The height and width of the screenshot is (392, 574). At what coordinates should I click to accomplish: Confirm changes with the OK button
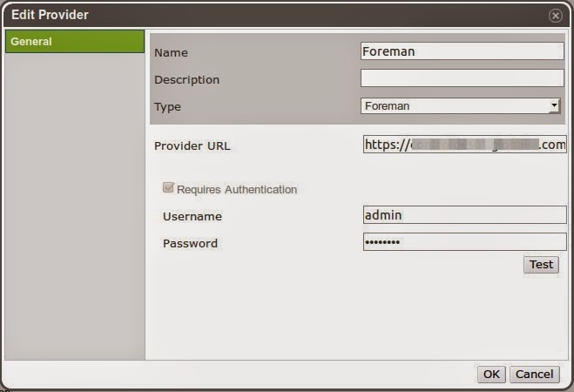click(x=491, y=374)
